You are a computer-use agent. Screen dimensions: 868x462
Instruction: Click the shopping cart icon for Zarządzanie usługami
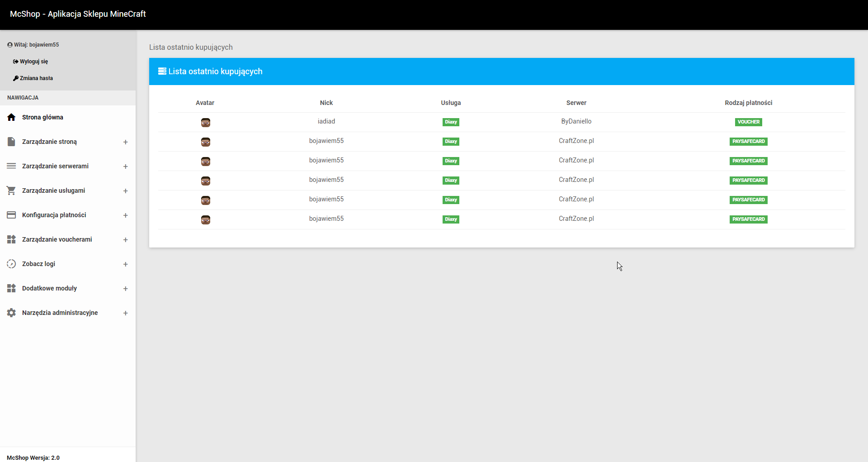11,191
